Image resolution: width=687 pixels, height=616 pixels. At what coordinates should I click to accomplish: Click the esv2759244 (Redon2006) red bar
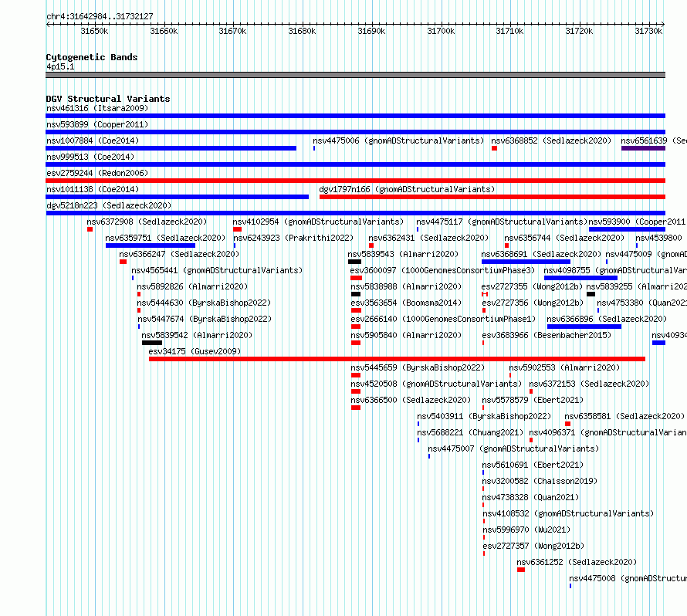pyautogui.click(x=355, y=181)
